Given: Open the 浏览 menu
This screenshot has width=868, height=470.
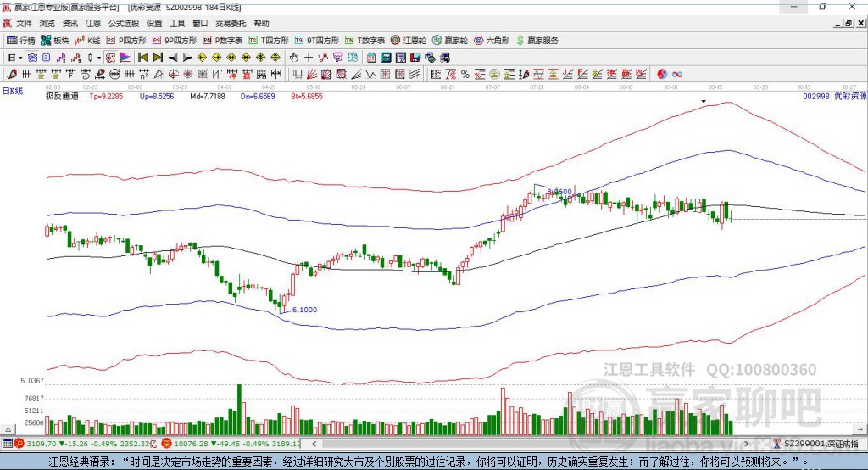Looking at the screenshot, I should tap(47, 23).
